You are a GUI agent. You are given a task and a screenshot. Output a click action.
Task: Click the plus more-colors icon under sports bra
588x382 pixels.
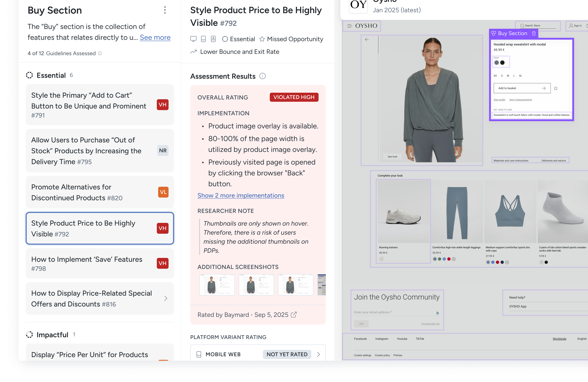point(507,262)
